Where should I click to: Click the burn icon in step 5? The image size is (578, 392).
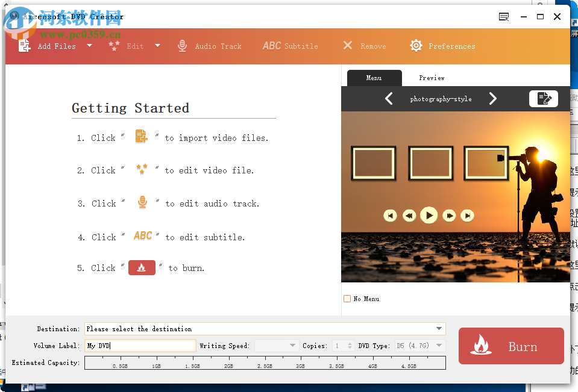coord(142,267)
